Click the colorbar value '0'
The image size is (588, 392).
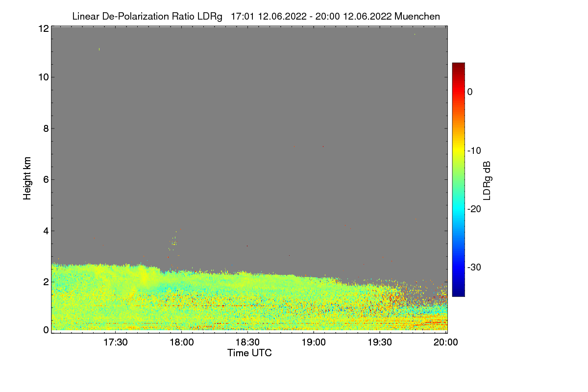coord(470,92)
